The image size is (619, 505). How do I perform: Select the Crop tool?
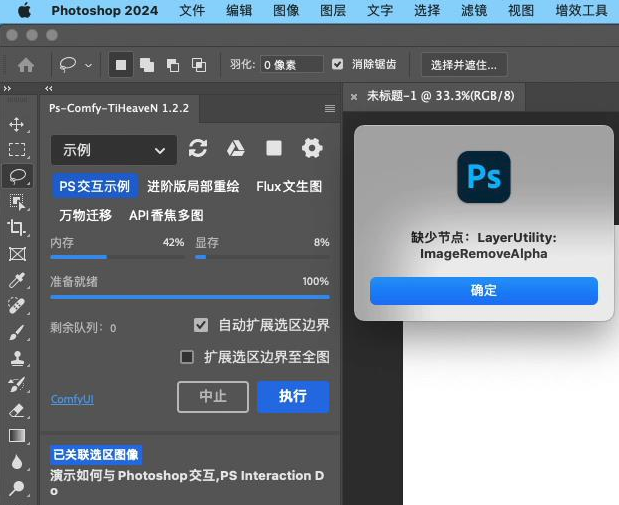[x=17, y=227]
